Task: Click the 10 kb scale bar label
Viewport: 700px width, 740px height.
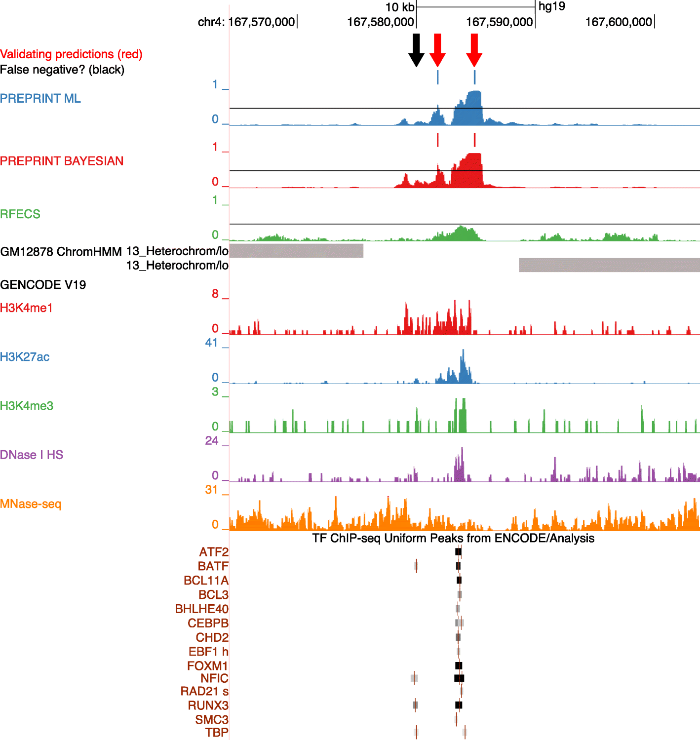Action: coord(400,7)
